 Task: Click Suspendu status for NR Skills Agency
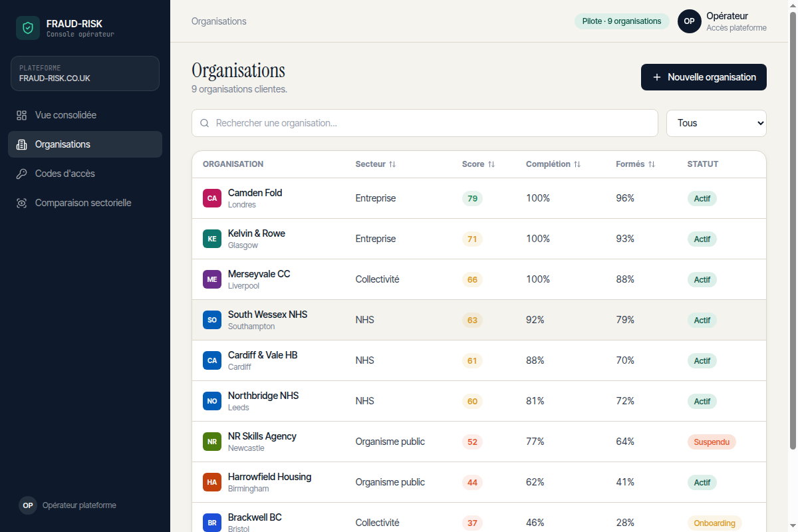pyautogui.click(x=712, y=442)
